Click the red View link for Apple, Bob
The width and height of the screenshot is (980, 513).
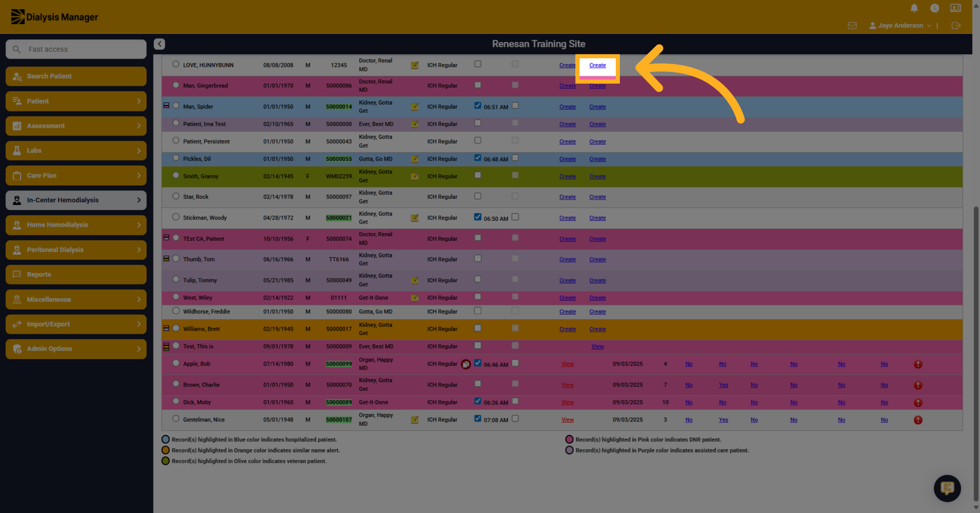568,364
